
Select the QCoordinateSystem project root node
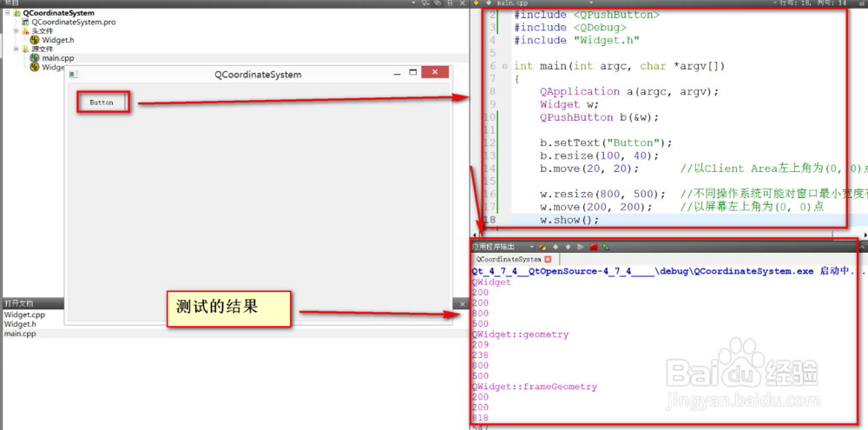pos(58,13)
